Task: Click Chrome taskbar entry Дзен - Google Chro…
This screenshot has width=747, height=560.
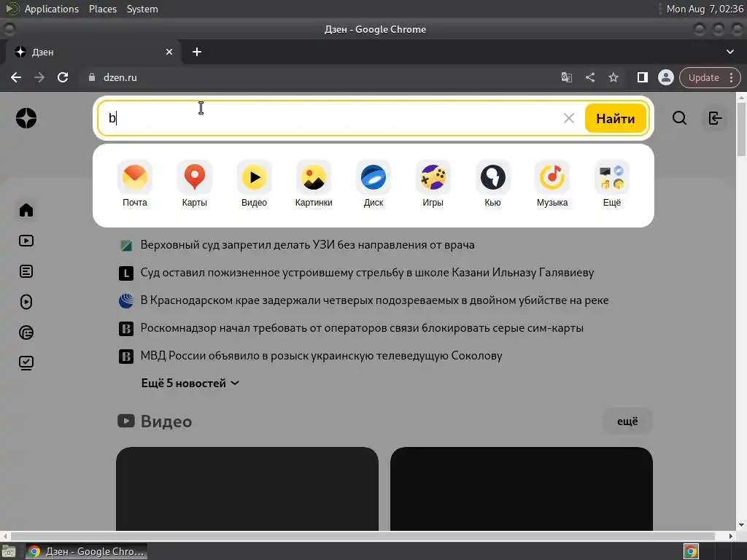Action: click(87, 551)
